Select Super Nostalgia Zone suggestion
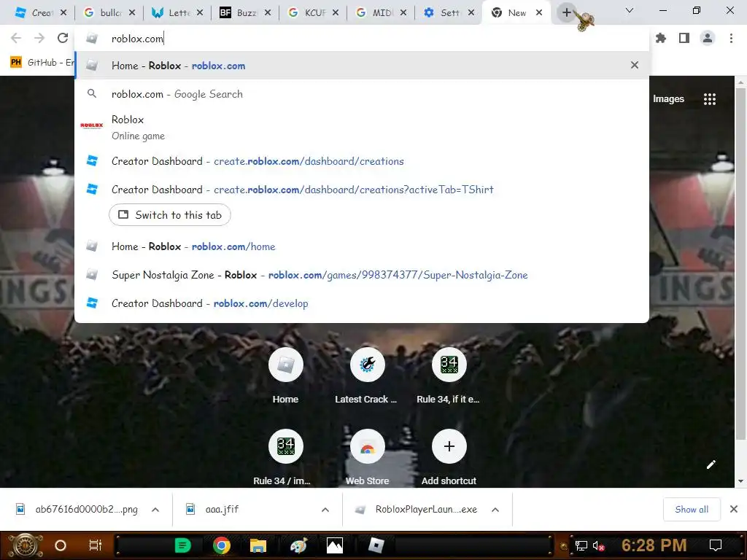The image size is (747, 560). 362,275
